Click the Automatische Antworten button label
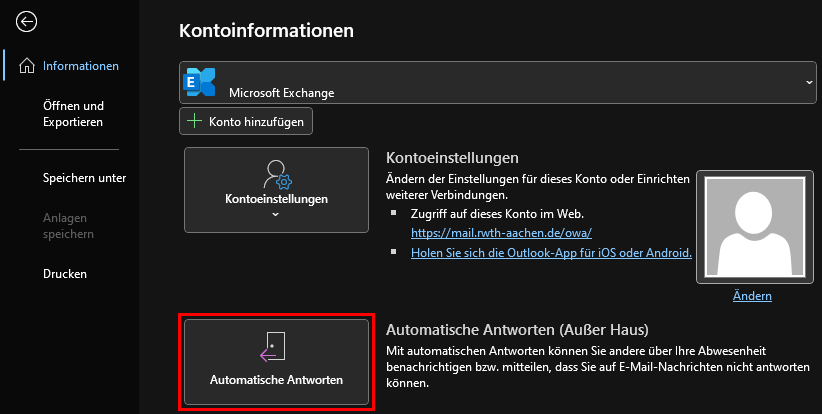 pyautogui.click(x=276, y=380)
